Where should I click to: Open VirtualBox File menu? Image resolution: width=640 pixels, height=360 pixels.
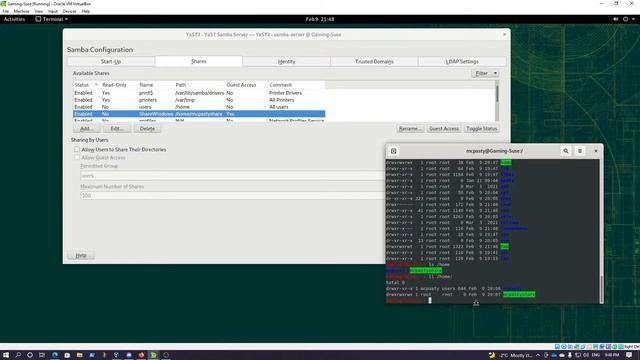point(6,11)
